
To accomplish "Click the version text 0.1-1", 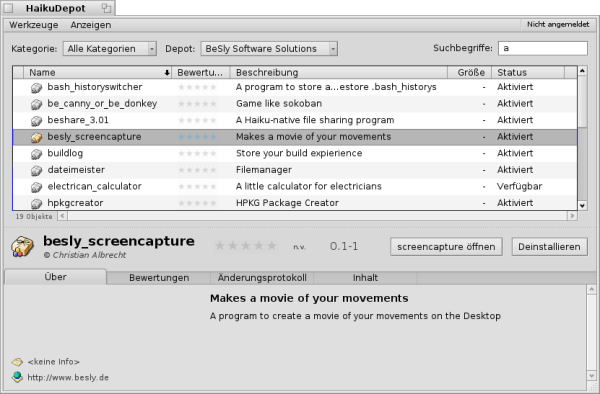I will (344, 246).
